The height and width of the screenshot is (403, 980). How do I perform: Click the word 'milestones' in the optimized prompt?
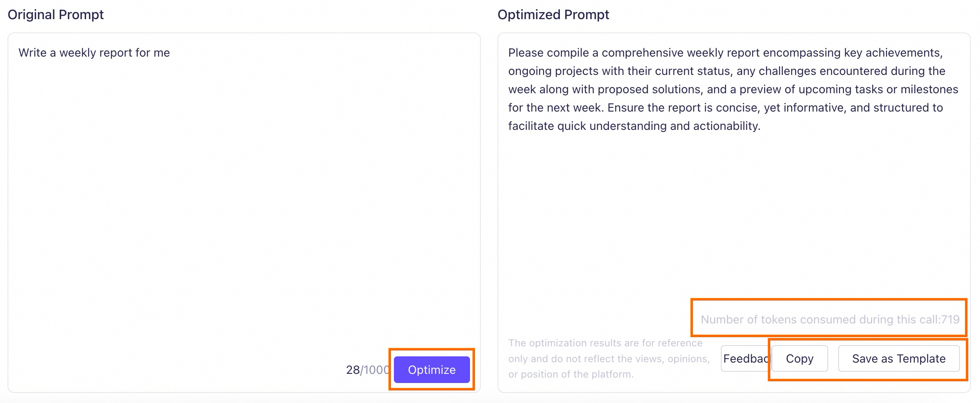929,90
